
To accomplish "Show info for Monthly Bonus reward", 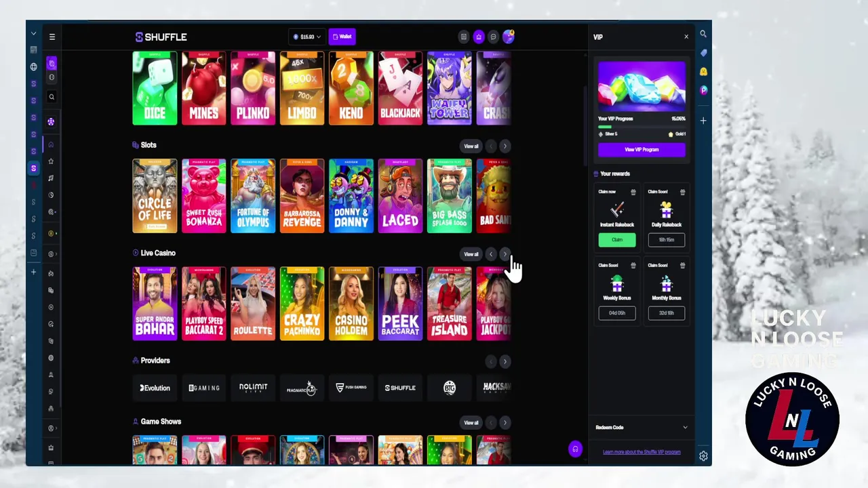I will pyautogui.click(x=682, y=265).
